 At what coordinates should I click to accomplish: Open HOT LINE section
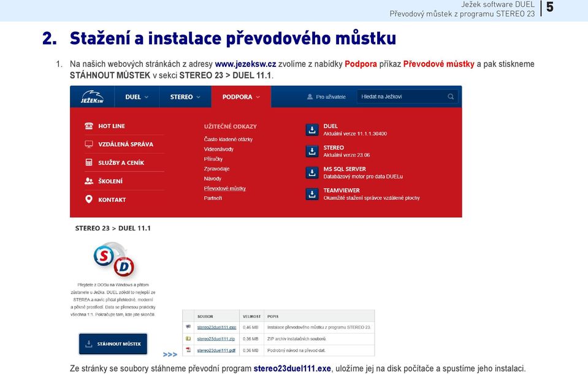click(x=112, y=126)
